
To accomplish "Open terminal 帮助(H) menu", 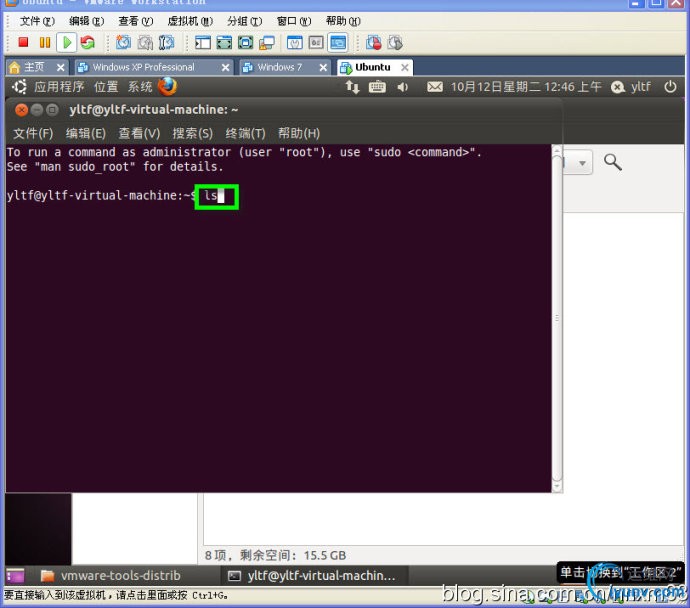I will click(299, 133).
